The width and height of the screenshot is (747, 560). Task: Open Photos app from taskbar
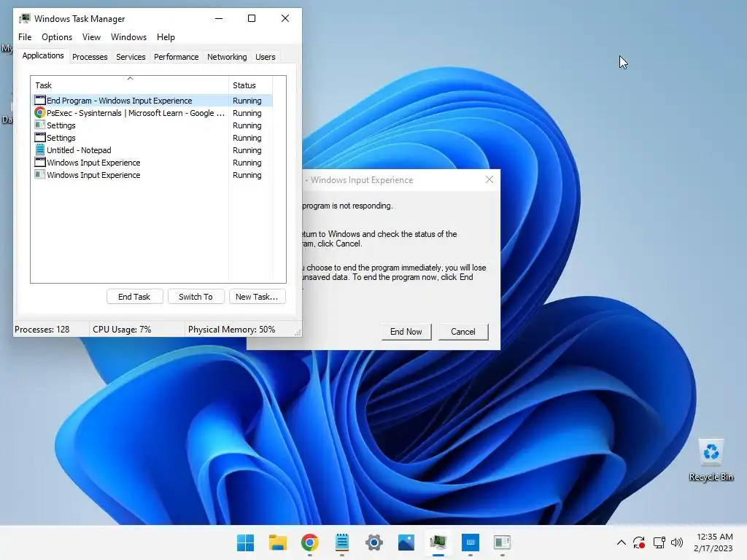(406, 542)
